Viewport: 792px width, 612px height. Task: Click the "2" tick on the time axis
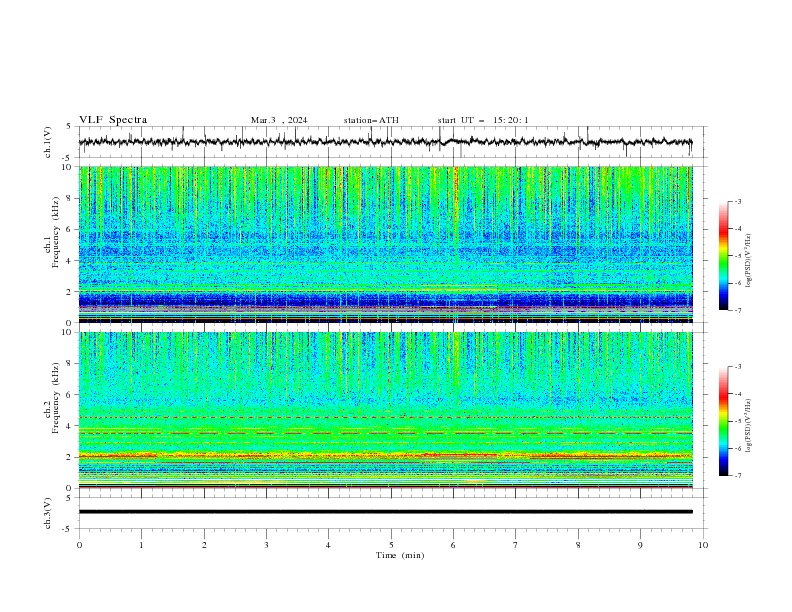[204, 545]
